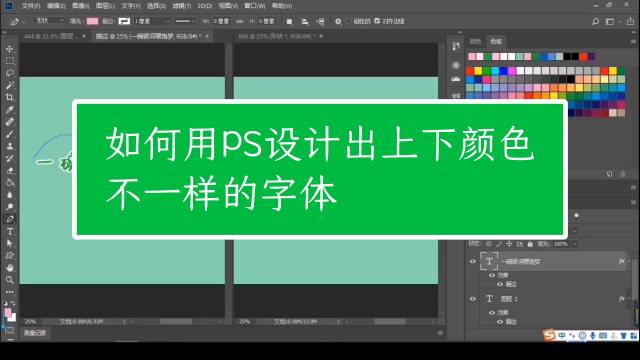Toggle the rubber band checkbox in options bar

pyautogui.click(x=349, y=21)
